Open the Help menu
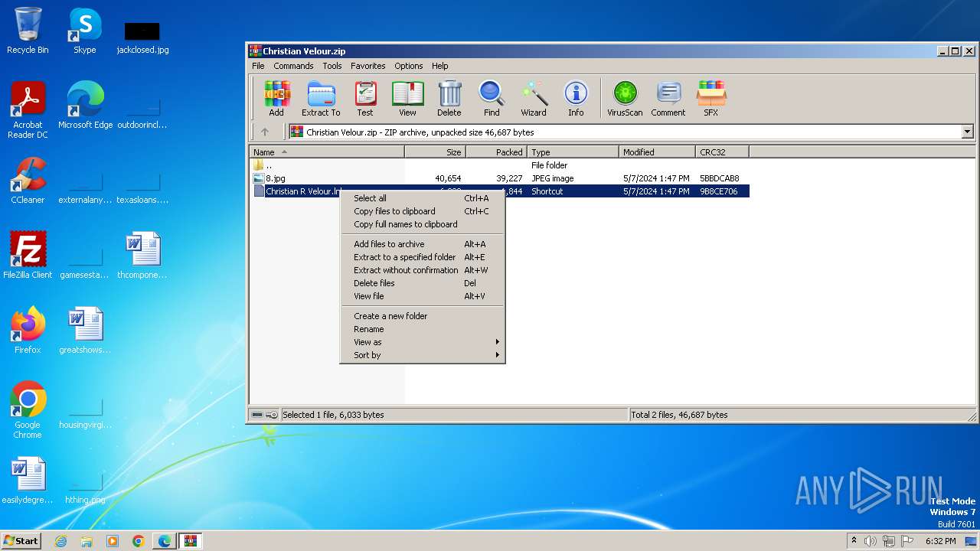Viewport: 980px width, 551px height. (439, 66)
